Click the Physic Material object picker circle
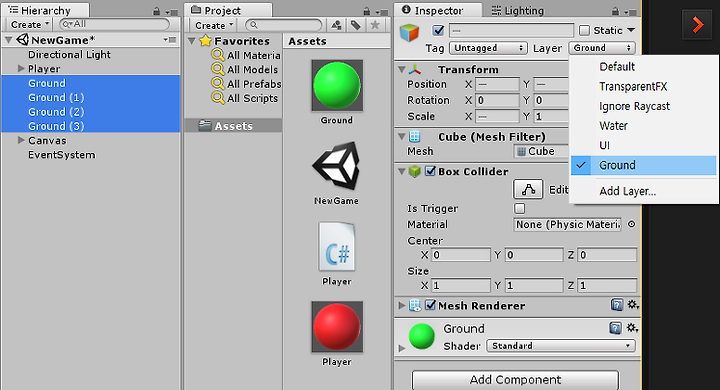This screenshot has width=720, height=390. point(632,224)
